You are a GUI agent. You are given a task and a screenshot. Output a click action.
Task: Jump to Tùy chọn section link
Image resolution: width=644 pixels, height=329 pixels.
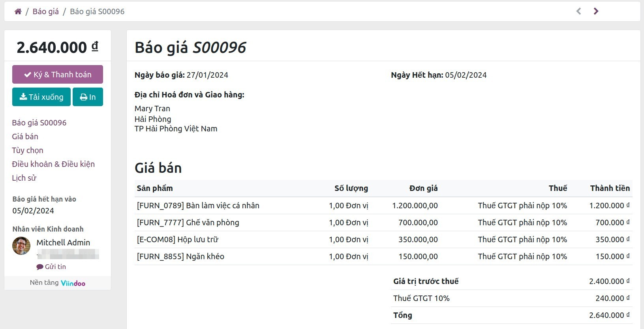[x=28, y=150]
